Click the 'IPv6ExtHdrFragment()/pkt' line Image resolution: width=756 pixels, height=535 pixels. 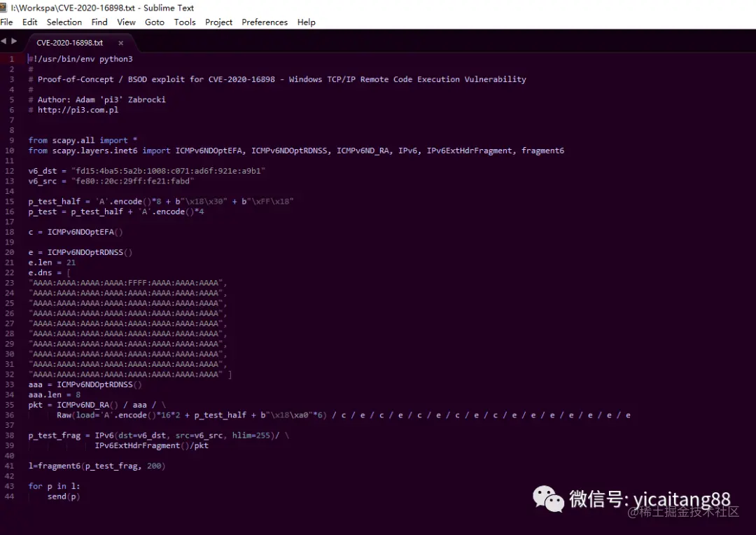point(151,445)
